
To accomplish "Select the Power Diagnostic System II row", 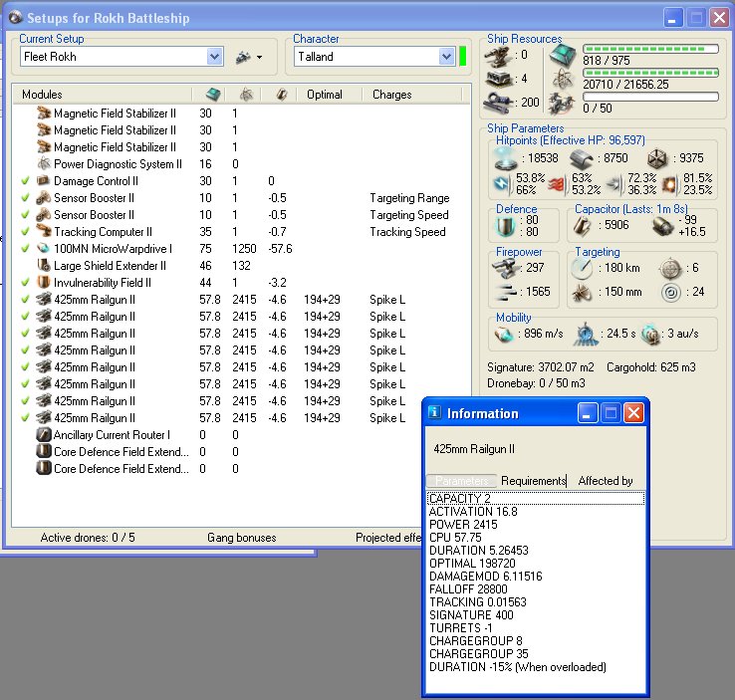I will 241,164.
